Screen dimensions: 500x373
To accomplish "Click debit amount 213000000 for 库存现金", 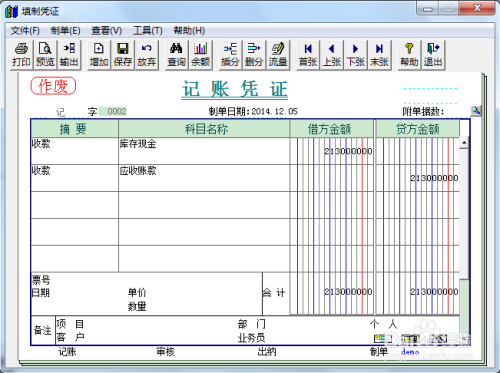I will [348, 151].
